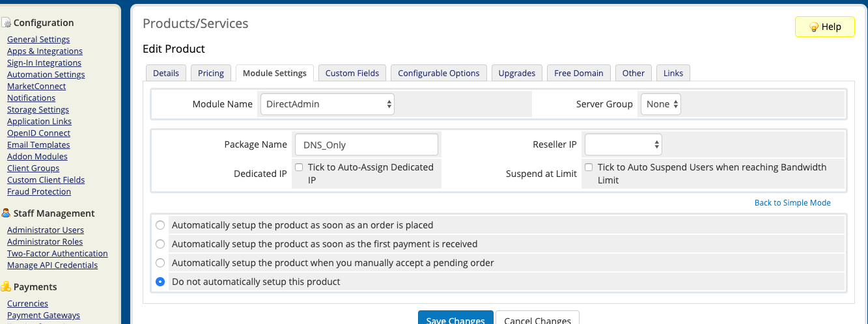The width and height of the screenshot is (868, 324).
Task: Open the Reseller IP dropdown
Action: pyautogui.click(x=623, y=144)
